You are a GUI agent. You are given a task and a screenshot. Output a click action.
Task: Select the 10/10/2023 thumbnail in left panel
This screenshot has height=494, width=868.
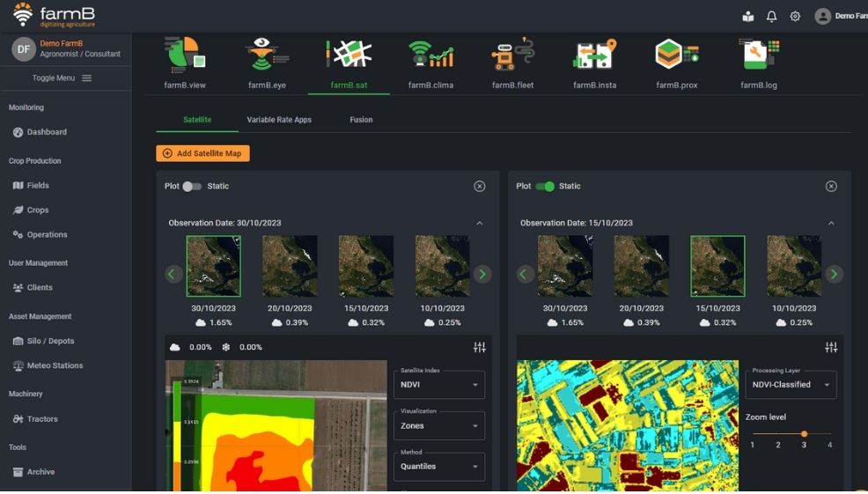point(442,266)
